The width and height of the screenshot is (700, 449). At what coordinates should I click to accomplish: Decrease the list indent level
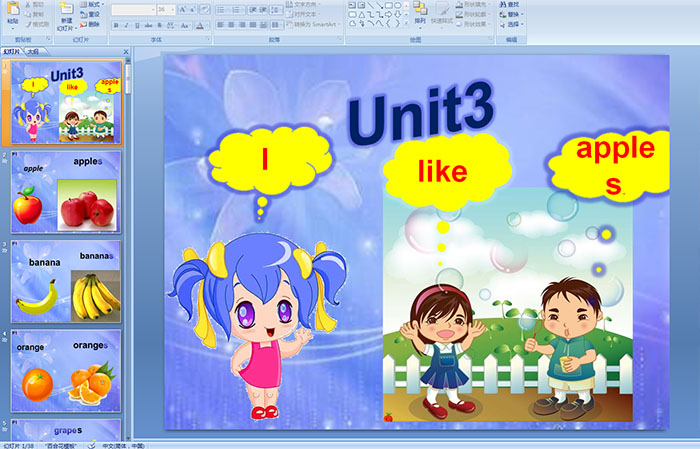[253, 10]
